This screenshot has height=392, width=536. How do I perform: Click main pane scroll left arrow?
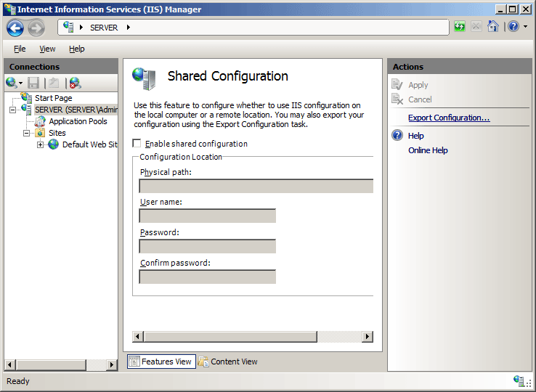[138, 337]
